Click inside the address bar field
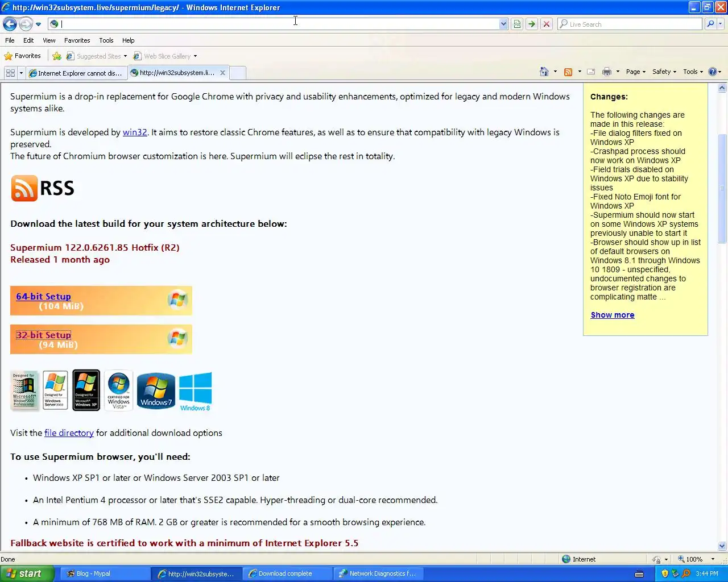This screenshot has width=728, height=582. tap(279, 24)
